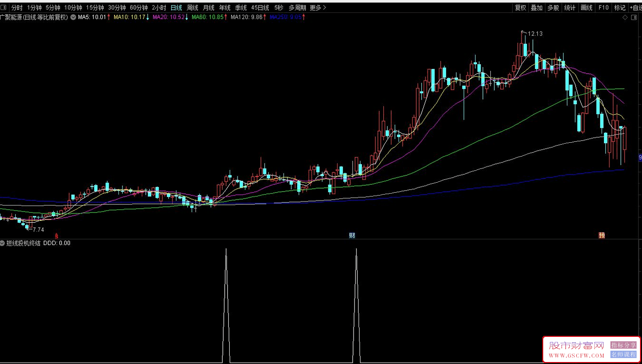
Task: Select the 10分钟 period tab
Action: 73,8
